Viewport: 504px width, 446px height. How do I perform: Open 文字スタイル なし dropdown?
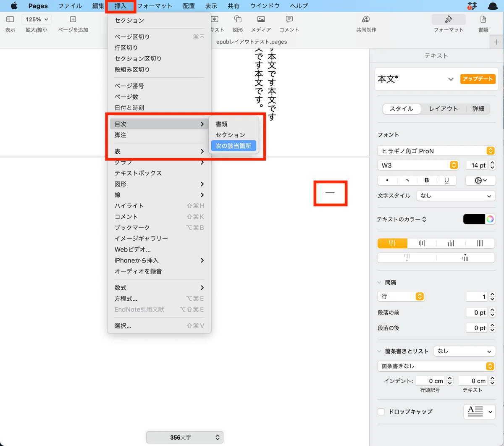pos(456,196)
